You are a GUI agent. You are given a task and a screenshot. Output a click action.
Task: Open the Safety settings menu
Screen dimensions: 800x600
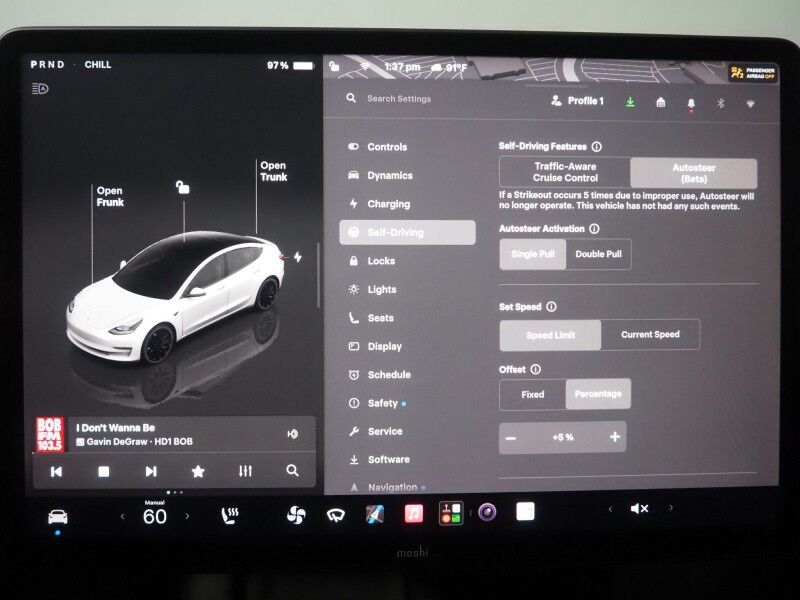[x=377, y=404]
